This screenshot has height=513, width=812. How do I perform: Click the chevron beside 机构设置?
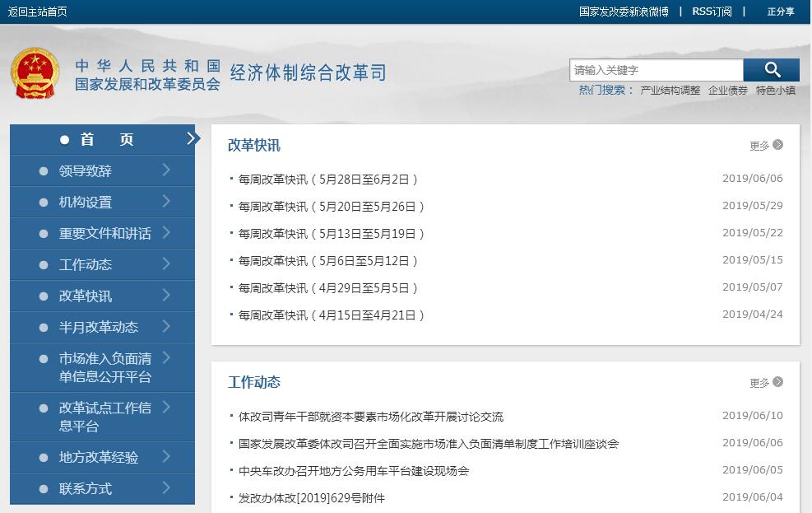pyautogui.click(x=166, y=202)
